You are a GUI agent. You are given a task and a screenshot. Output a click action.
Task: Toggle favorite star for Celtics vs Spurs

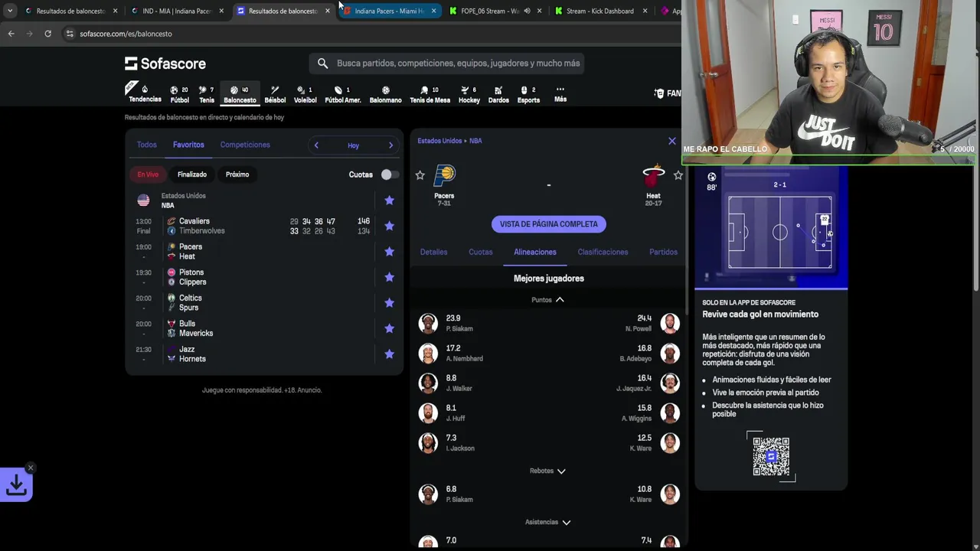click(x=389, y=303)
